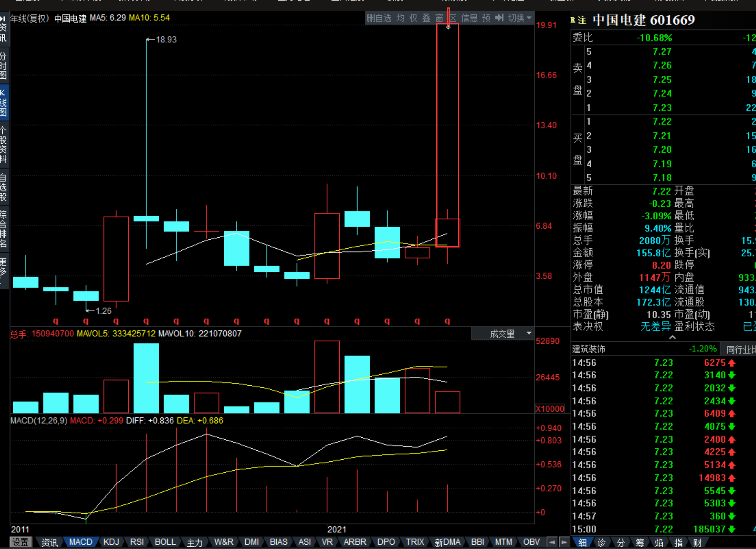The width and height of the screenshot is (756, 549).
Task: Collapse the quote details panel chevron
Action: click(672, 337)
